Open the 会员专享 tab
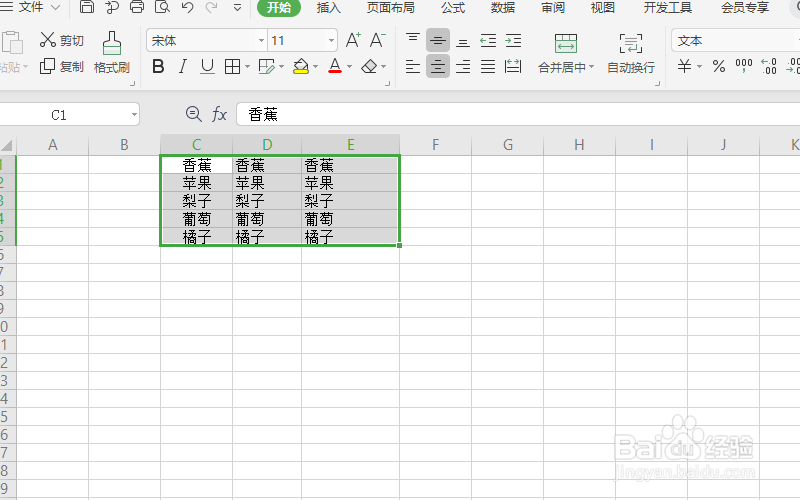This screenshot has width=800, height=500. (x=745, y=7)
